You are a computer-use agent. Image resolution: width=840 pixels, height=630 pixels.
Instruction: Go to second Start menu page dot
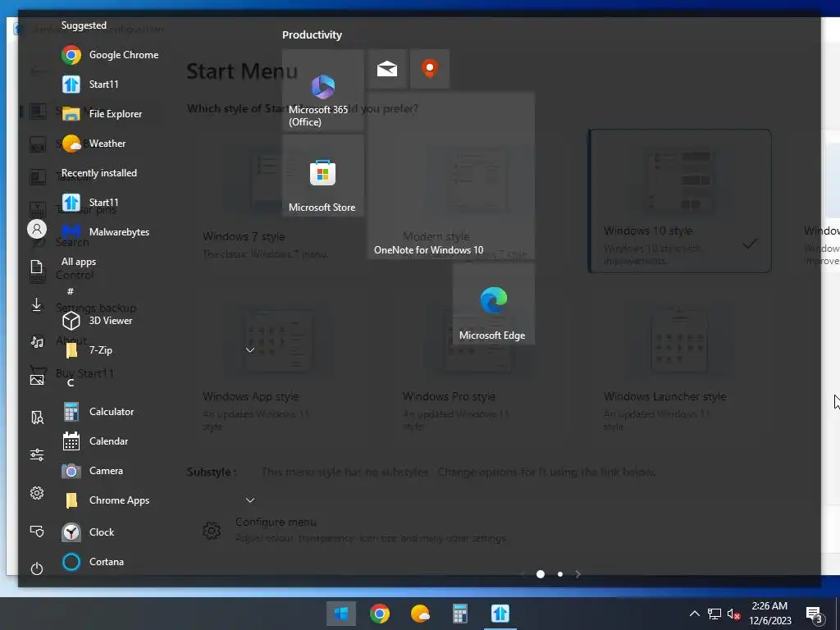(x=560, y=574)
